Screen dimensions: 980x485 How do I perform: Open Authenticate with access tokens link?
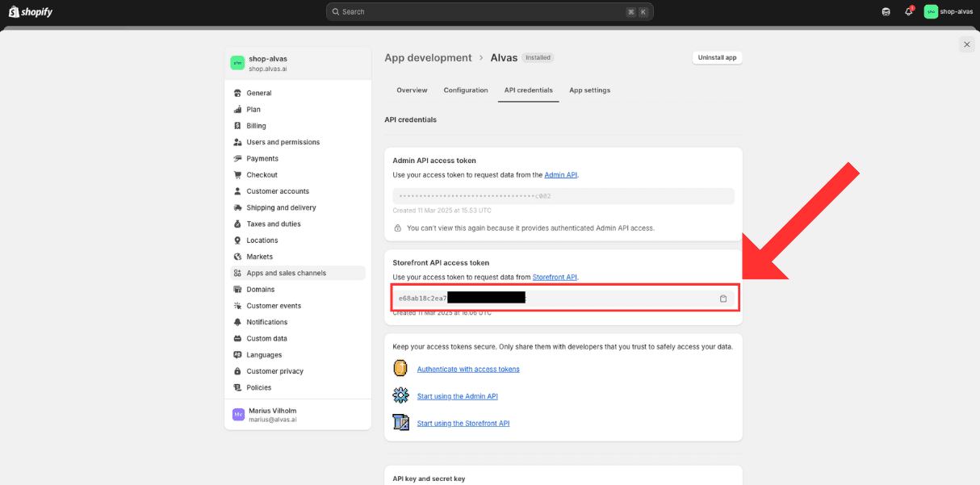point(468,370)
